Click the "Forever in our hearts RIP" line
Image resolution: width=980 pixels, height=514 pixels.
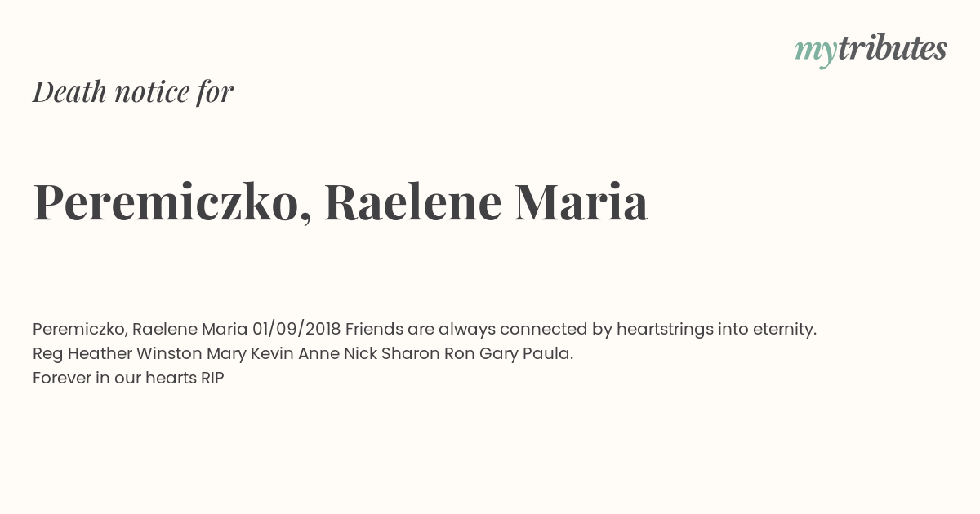128,378
